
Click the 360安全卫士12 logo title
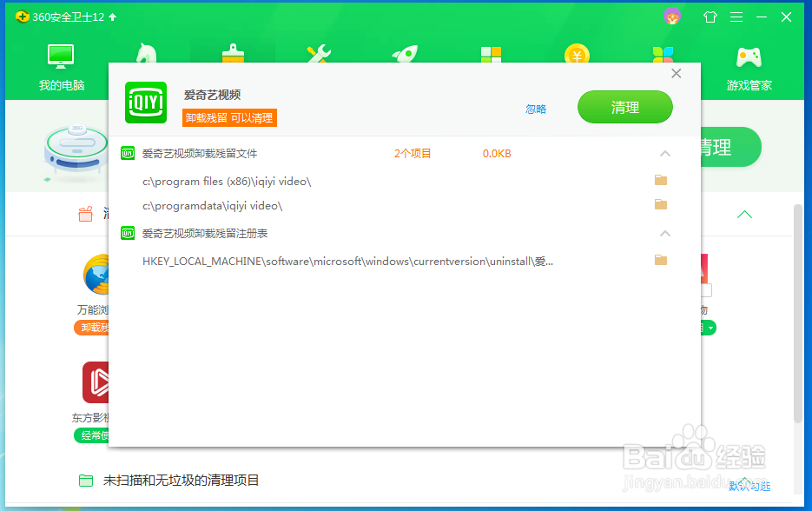tap(60, 17)
